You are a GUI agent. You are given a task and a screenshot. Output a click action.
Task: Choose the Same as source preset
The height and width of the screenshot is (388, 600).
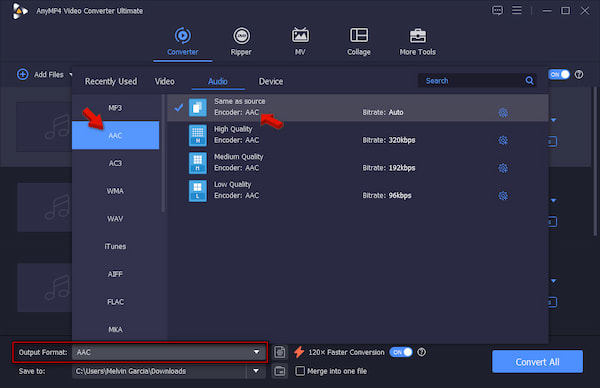[x=357, y=108]
